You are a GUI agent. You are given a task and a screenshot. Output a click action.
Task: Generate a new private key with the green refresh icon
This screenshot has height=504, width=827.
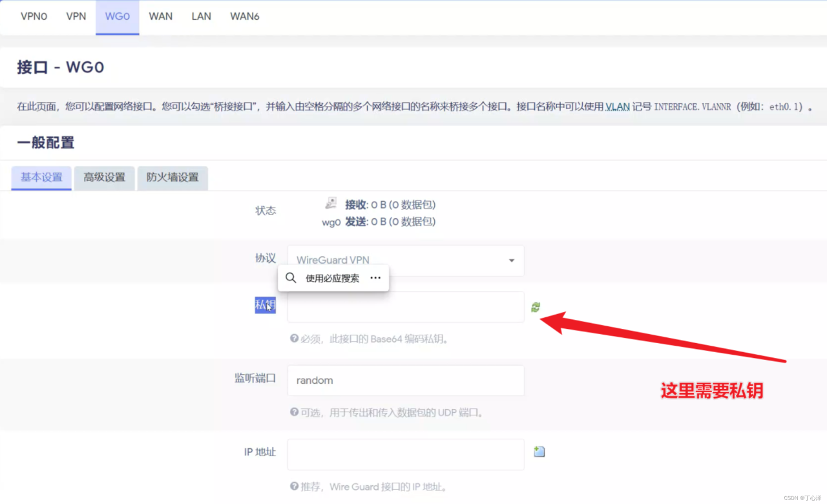(x=535, y=308)
